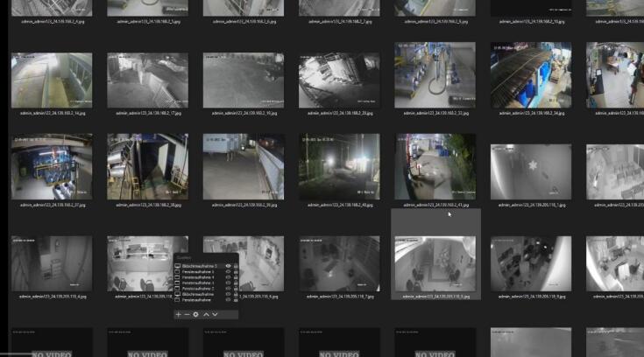Click window icon of Fensteraufnahme 3

pyautogui.click(x=177, y=271)
